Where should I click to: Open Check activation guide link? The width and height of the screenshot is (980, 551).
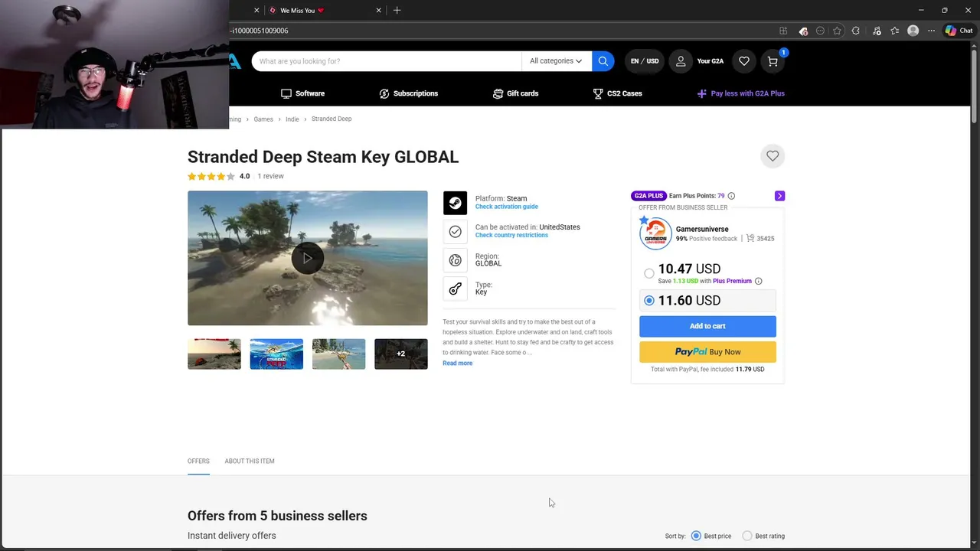pyautogui.click(x=506, y=207)
